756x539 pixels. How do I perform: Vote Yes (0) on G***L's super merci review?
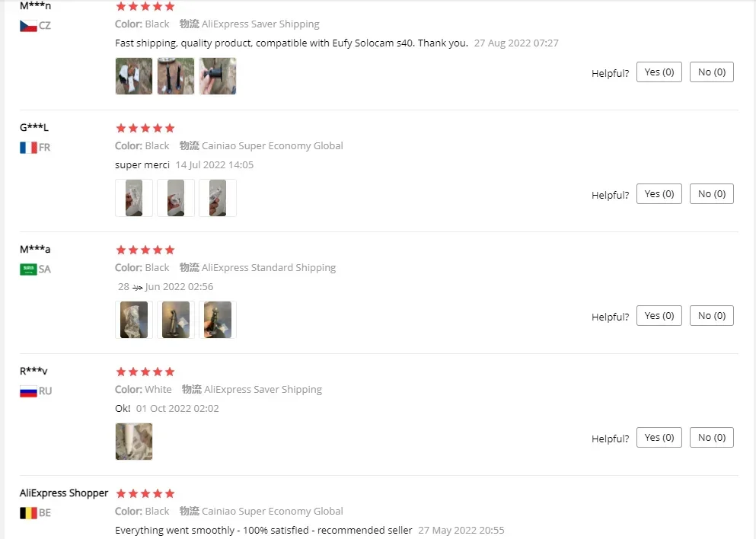tap(659, 194)
